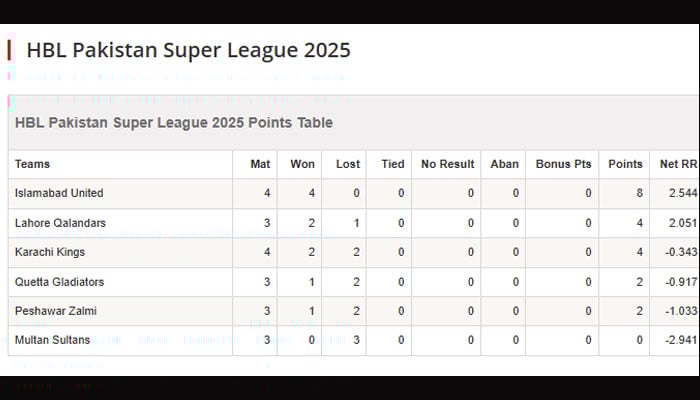
Task: Select the Multan Sultans team name
Action: click(x=52, y=340)
